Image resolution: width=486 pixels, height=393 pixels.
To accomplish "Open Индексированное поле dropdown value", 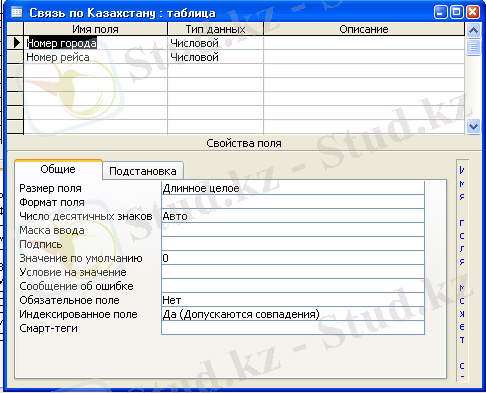I will (293, 314).
